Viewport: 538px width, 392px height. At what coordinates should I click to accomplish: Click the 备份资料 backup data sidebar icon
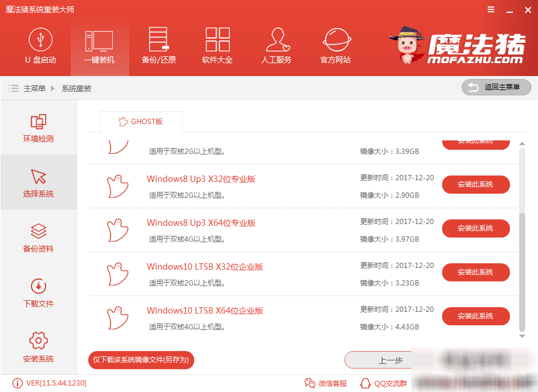point(38,238)
